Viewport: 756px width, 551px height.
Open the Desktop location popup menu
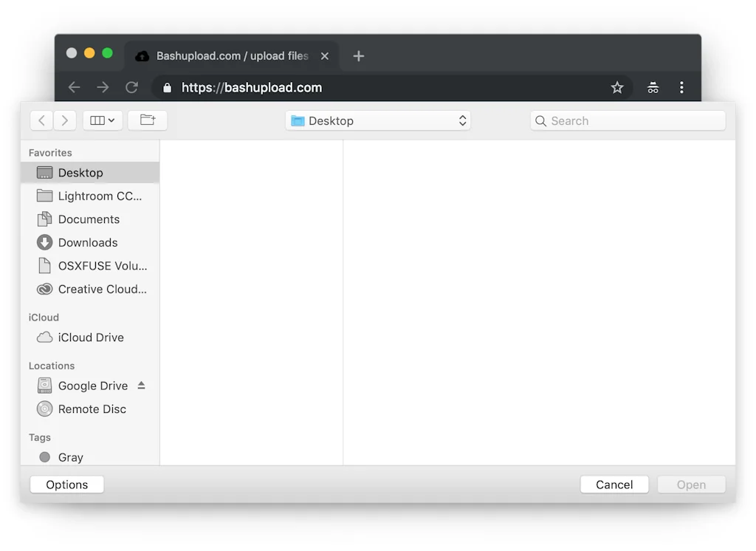coord(378,120)
